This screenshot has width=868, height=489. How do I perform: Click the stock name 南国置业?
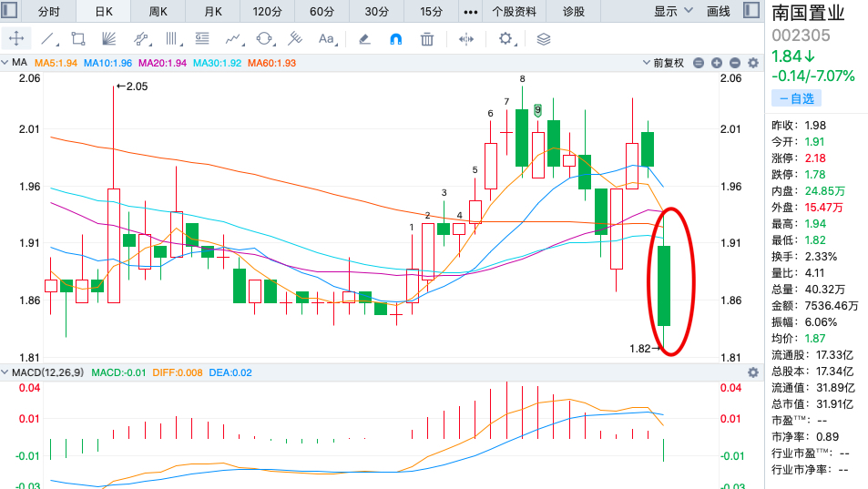pos(808,12)
